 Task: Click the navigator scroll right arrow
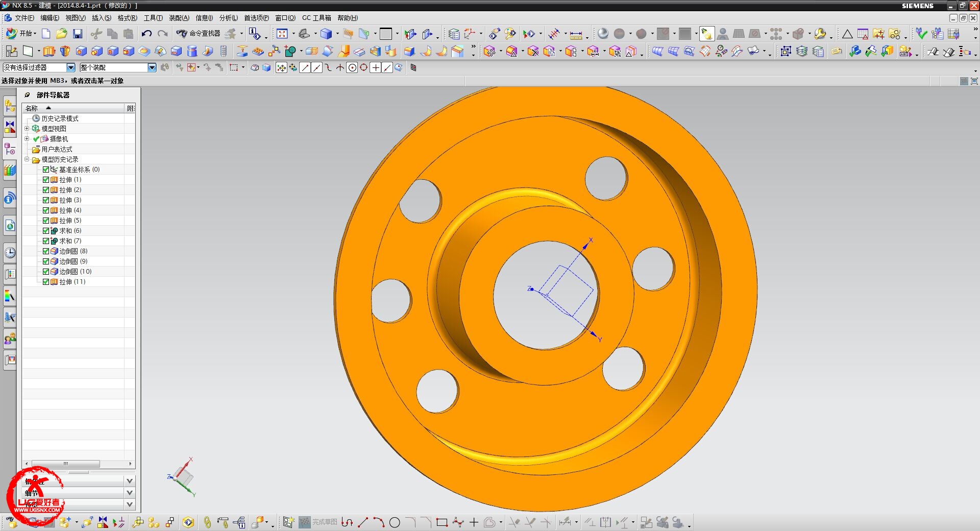pyautogui.click(x=131, y=464)
